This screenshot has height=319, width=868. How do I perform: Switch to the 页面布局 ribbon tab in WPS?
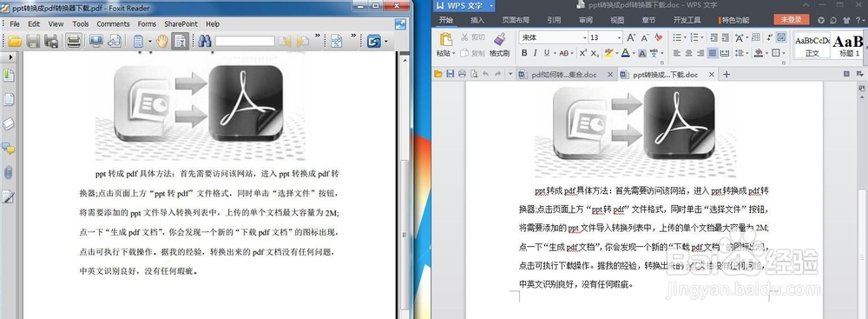516,20
